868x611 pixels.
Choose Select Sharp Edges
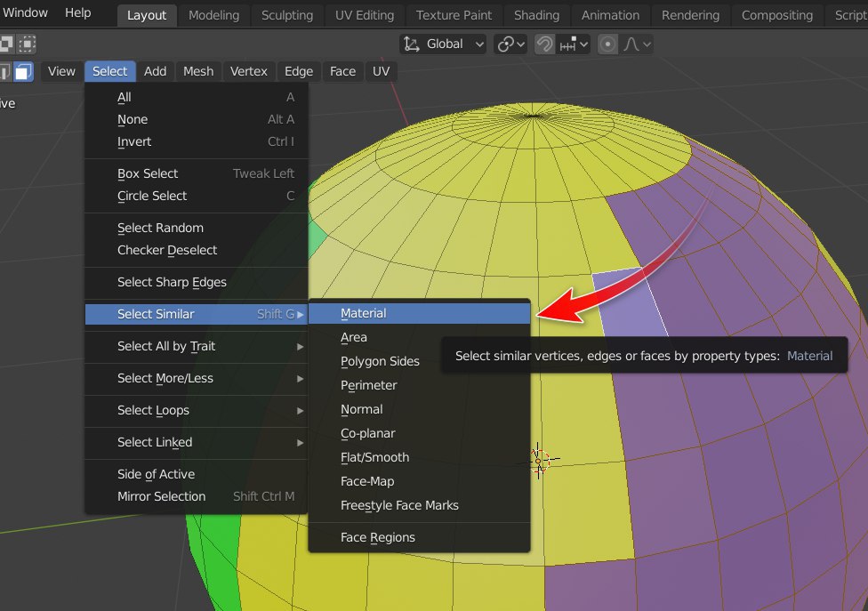[197, 282]
